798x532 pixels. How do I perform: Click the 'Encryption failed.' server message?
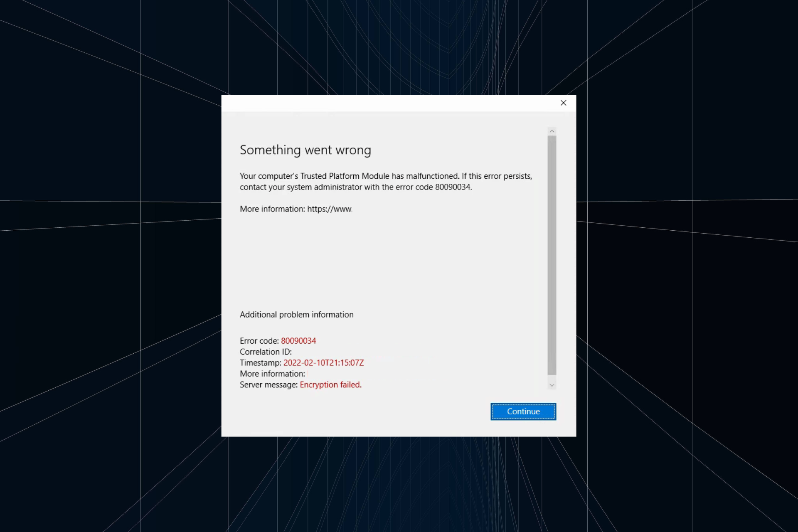coord(331,385)
